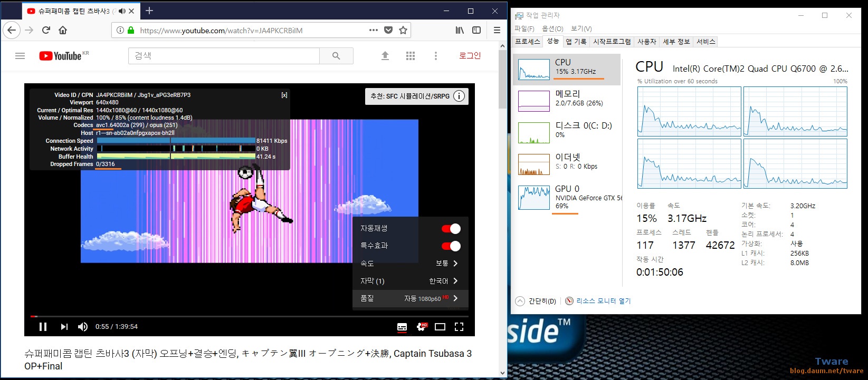The width and height of the screenshot is (868, 380).
Task: Switch to the 세부 정보 tab
Action: 676,42
